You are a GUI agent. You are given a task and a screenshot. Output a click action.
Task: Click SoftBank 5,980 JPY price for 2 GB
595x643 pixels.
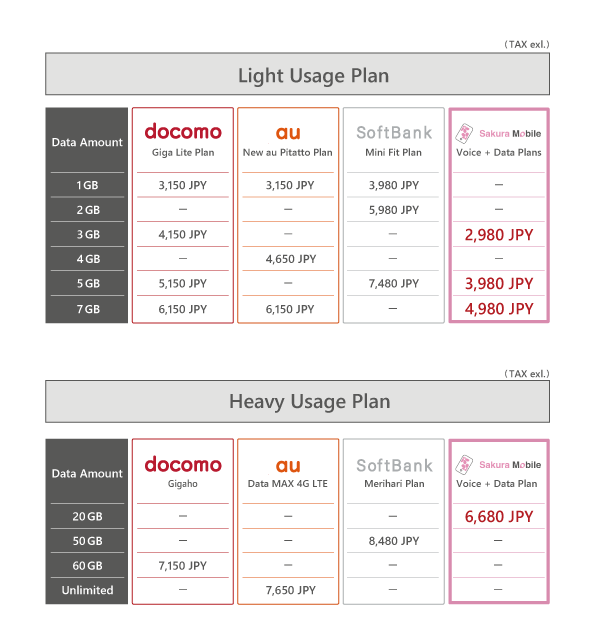point(394,210)
